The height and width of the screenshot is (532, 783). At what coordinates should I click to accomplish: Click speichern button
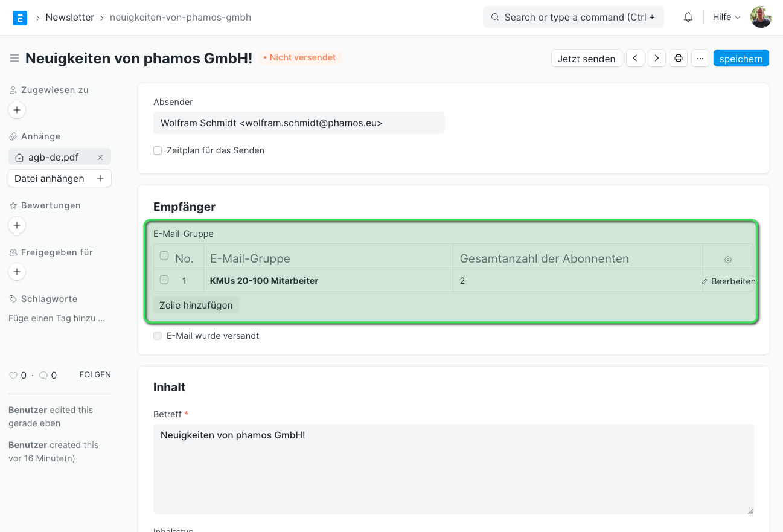741,58
